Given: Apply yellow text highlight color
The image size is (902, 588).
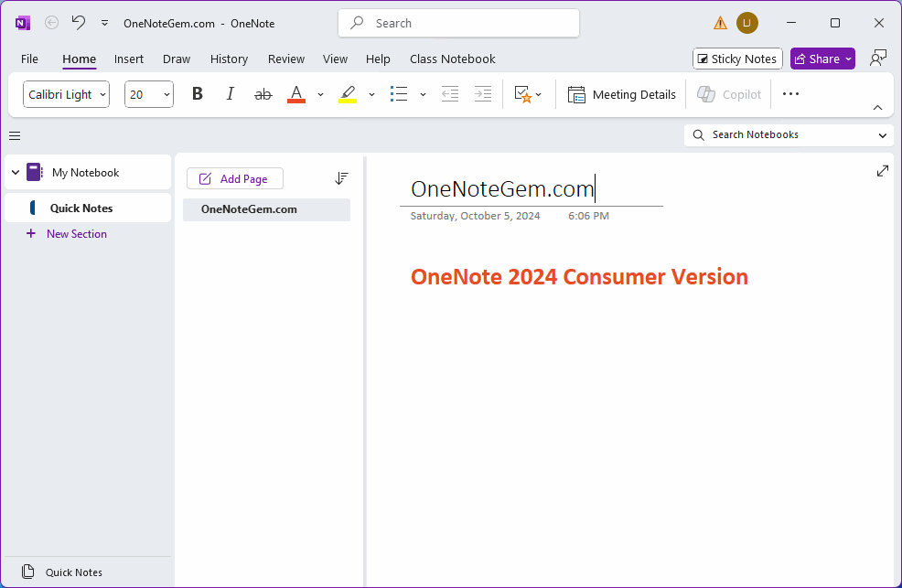Looking at the screenshot, I should click(348, 93).
